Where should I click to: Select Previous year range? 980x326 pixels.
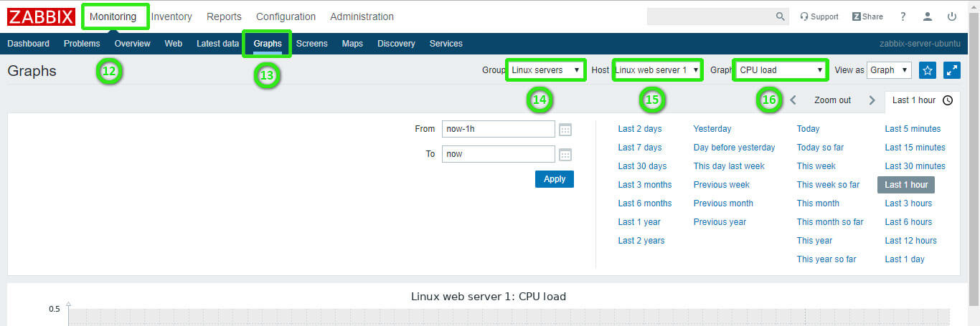(720, 222)
